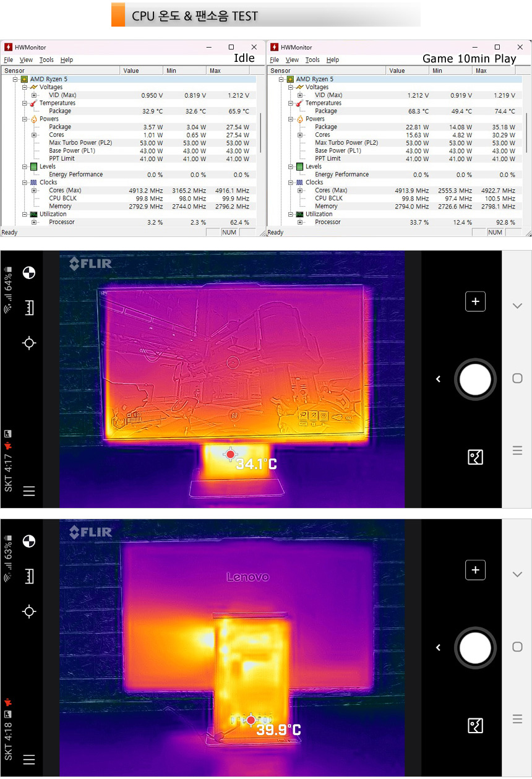Viewport: 532px width, 779px height.
Task: Tap the back chevron beside the shutter in 34.1°C view
Action: coord(438,379)
